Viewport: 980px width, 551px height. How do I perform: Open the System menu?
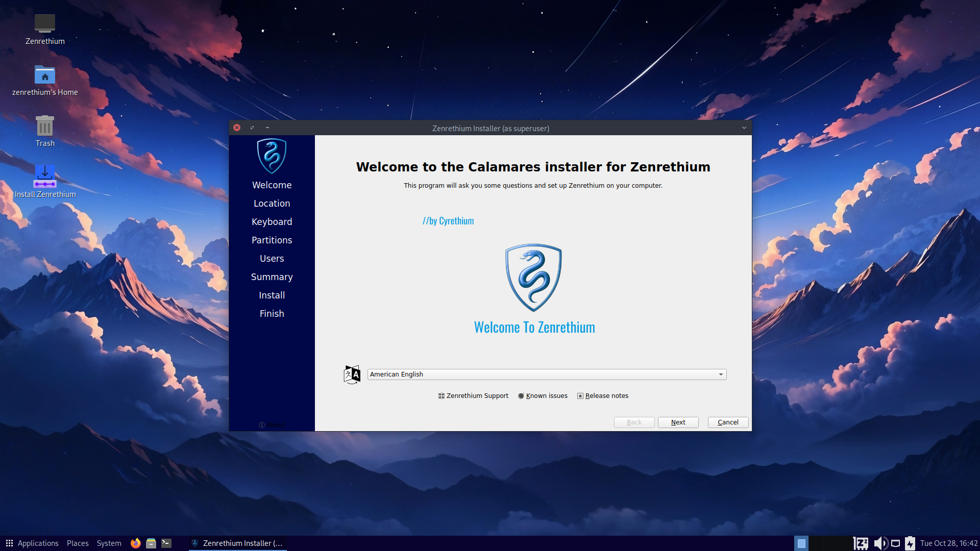pos(109,543)
